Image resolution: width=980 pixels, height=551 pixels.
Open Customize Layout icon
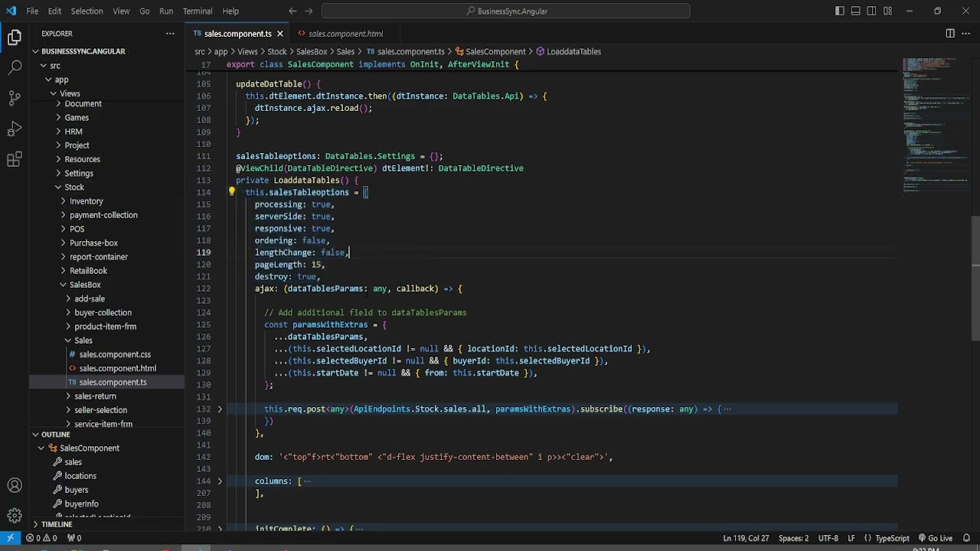pos(888,11)
